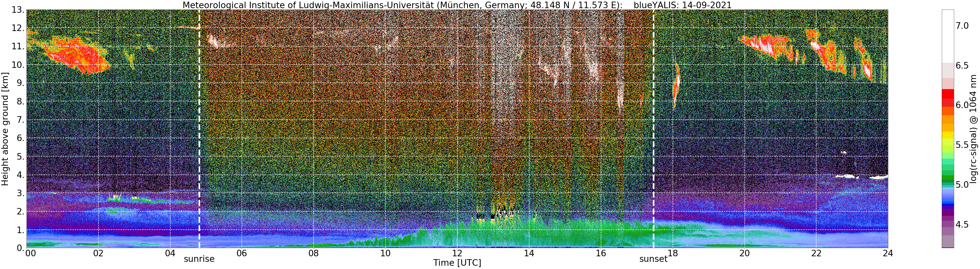
Task: Click the height axis tick label 6.
Action: [21, 138]
